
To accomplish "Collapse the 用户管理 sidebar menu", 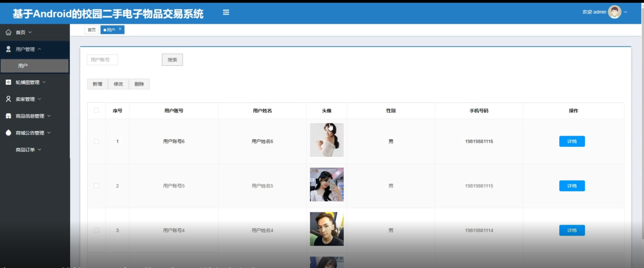I will coord(39,49).
